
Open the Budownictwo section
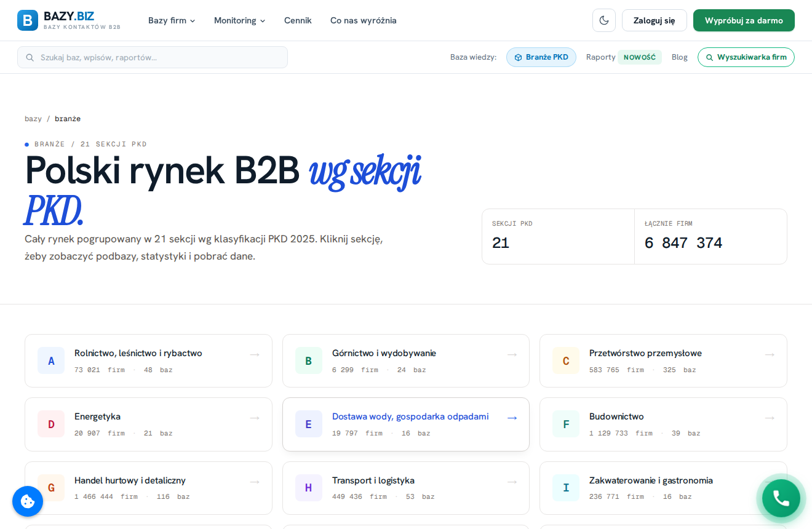click(x=616, y=416)
